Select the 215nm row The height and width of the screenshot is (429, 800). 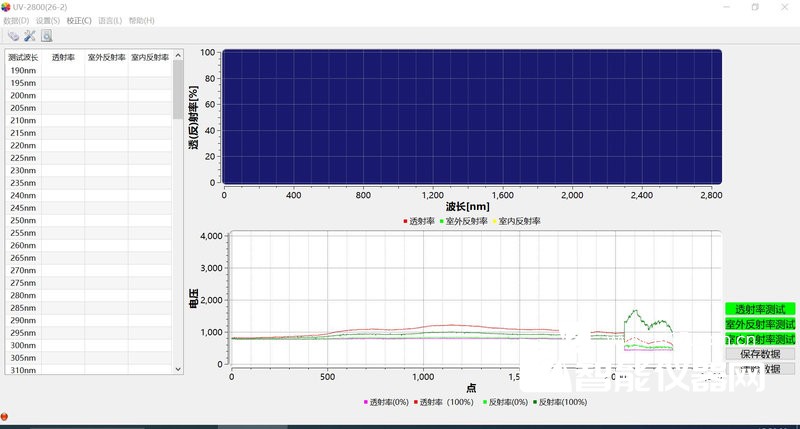pos(89,133)
